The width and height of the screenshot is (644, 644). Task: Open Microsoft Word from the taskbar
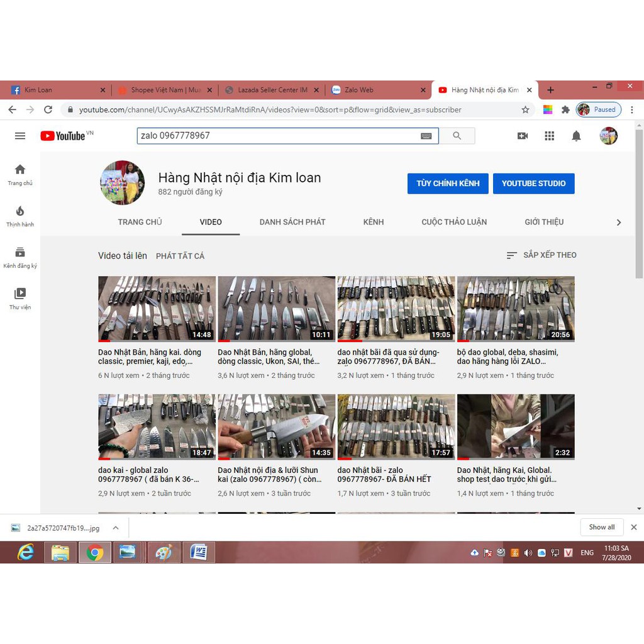click(x=199, y=552)
